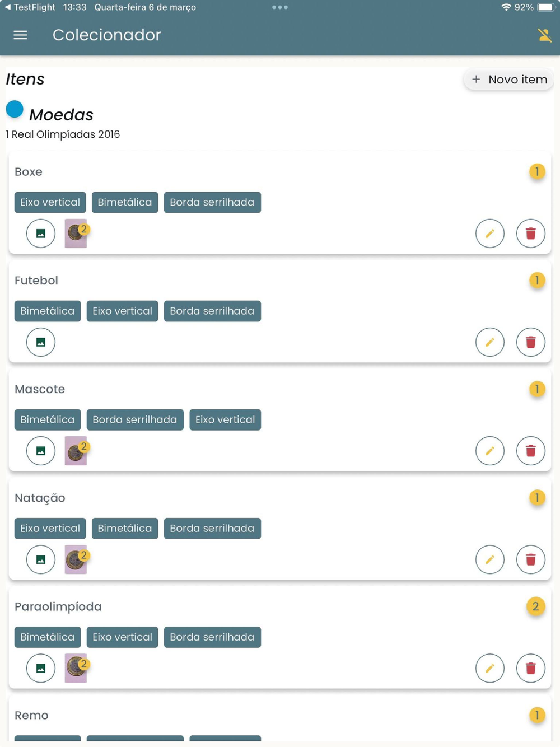Tap the logged-out user icon
This screenshot has height=747, width=560.
click(544, 35)
